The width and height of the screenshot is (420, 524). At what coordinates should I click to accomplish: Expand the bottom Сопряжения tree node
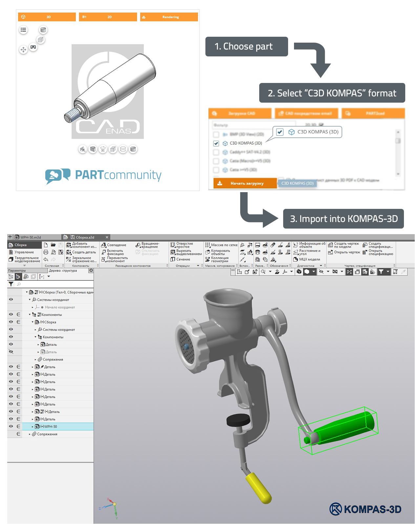pyautogui.click(x=30, y=434)
